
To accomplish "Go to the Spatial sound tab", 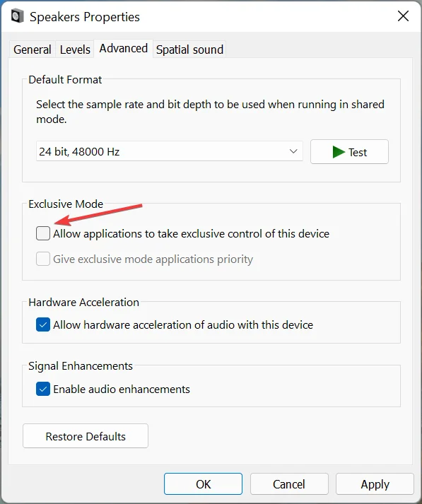I will coord(189,49).
